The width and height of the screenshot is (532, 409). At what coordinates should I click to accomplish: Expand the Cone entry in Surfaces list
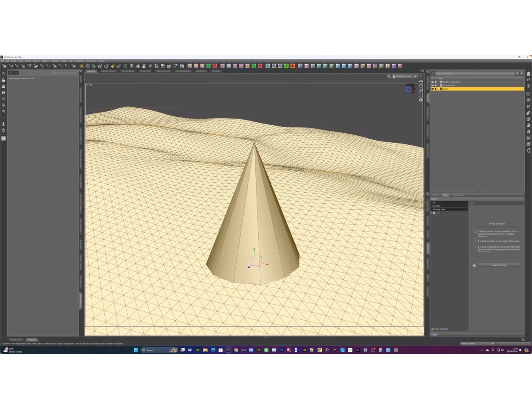tap(431, 213)
